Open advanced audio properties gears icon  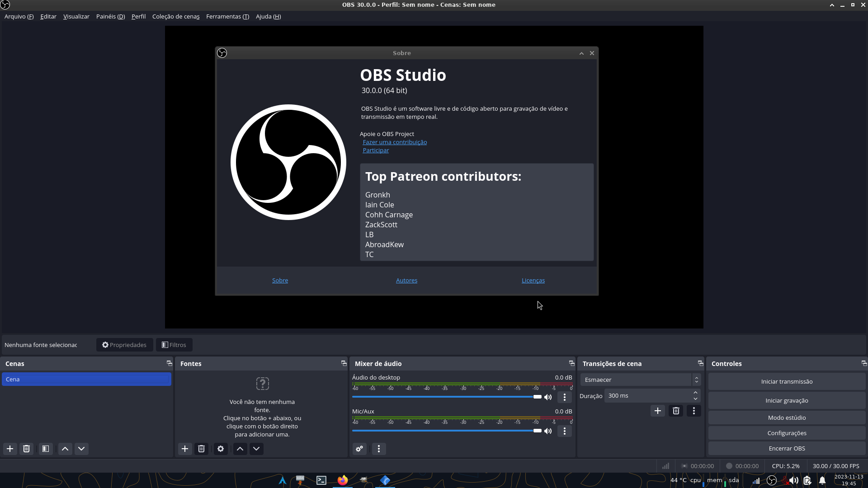[x=359, y=449]
